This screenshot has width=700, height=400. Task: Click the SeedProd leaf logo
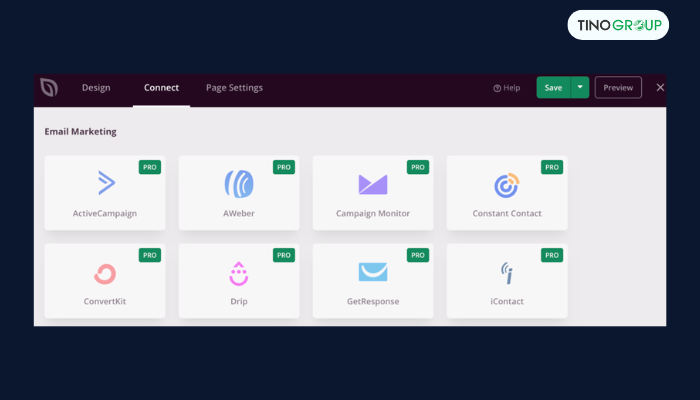pyautogui.click(x=49, y=87)
